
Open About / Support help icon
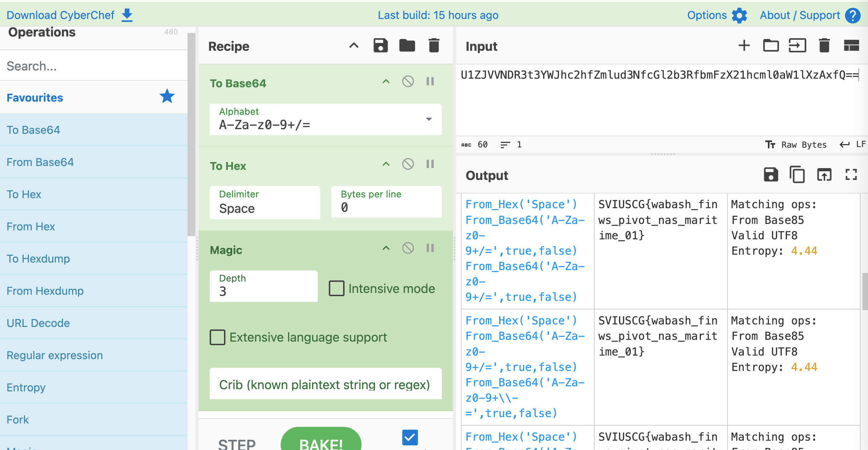[853, 15]
